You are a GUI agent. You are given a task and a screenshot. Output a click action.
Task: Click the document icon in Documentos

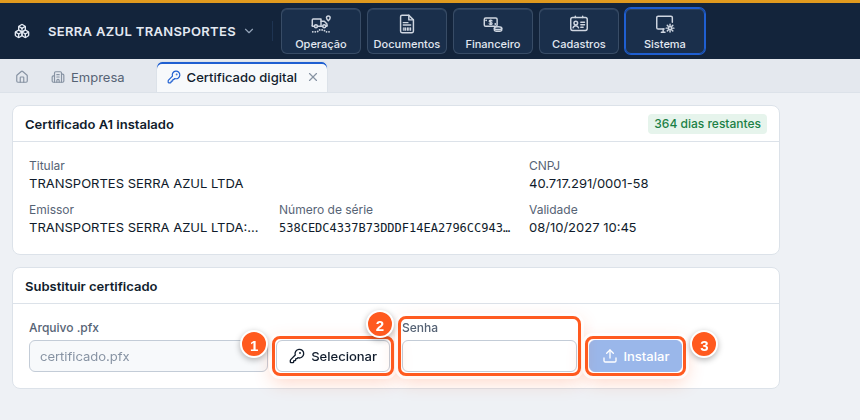407,24
